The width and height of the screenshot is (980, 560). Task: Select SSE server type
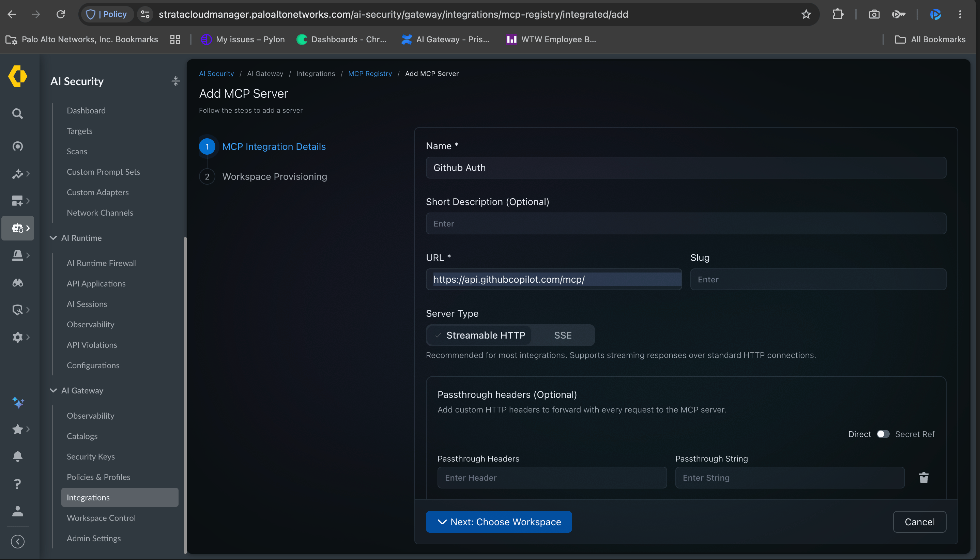[563, 335]
